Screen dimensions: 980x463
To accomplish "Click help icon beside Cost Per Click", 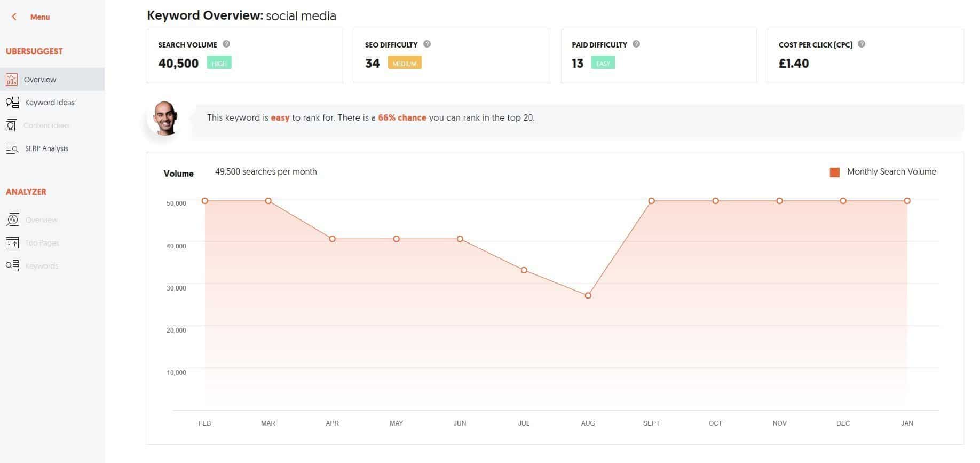I will tap(862, 44).
